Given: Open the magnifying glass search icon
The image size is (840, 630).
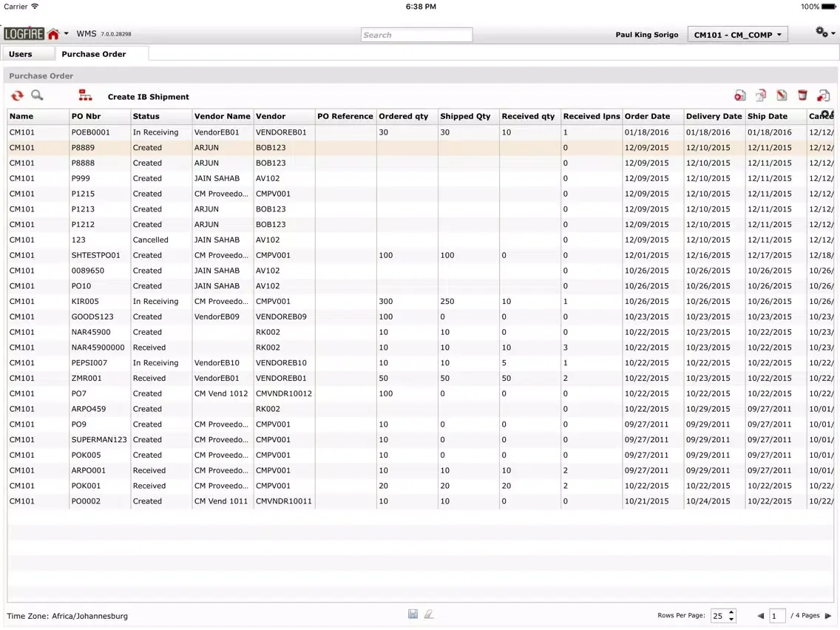Looking at the screenshot, I should pyautogui.click(x=37, y=95).
